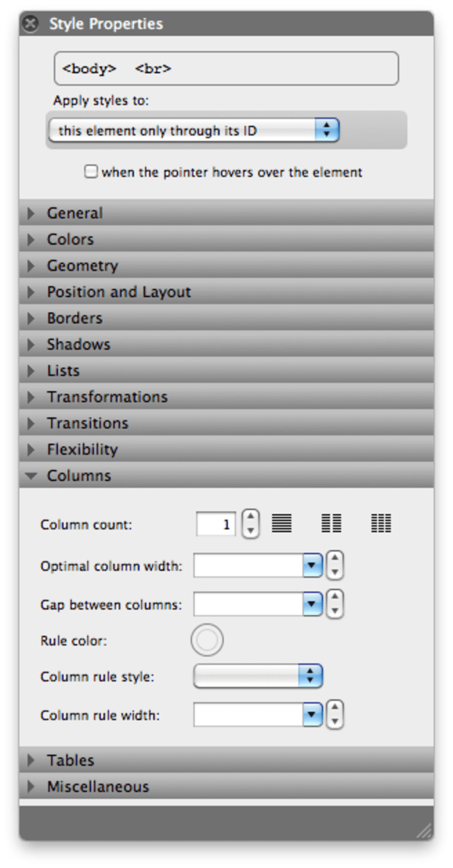Screen dimensions: 453x868
Task: Open the Rule color well
Action: click(x=207, y=640)
